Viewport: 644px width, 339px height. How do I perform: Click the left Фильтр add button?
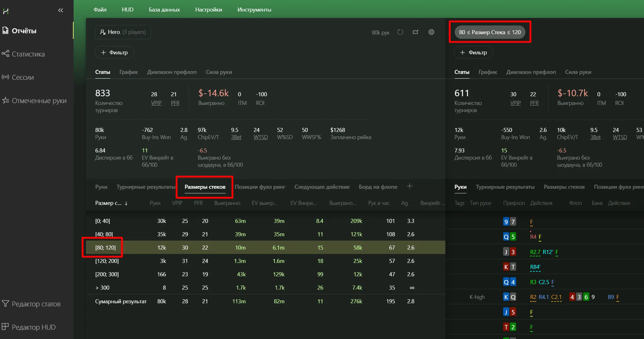(114, 53)
